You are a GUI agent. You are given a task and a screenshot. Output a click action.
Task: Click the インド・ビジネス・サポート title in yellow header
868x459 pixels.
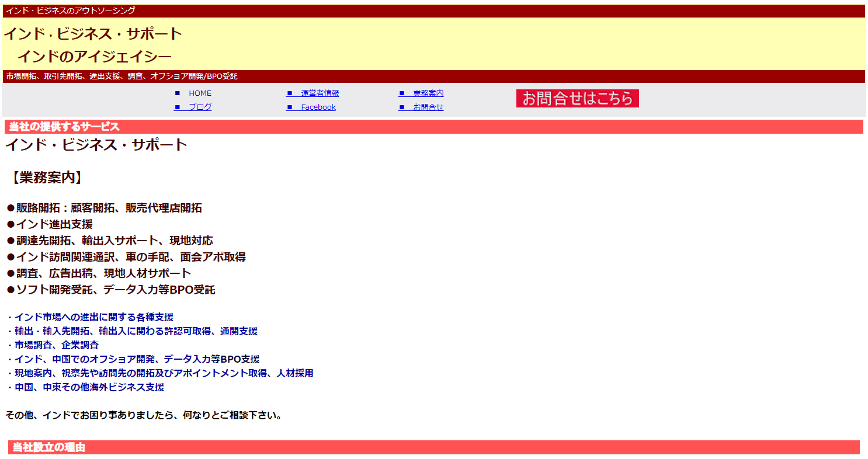tap(93, 34)
